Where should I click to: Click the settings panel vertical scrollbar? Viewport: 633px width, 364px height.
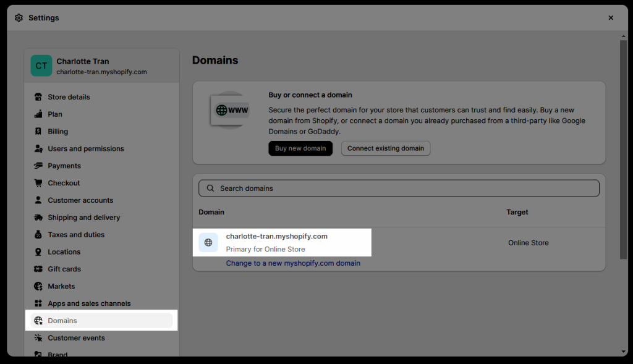[x=623, y=150]
